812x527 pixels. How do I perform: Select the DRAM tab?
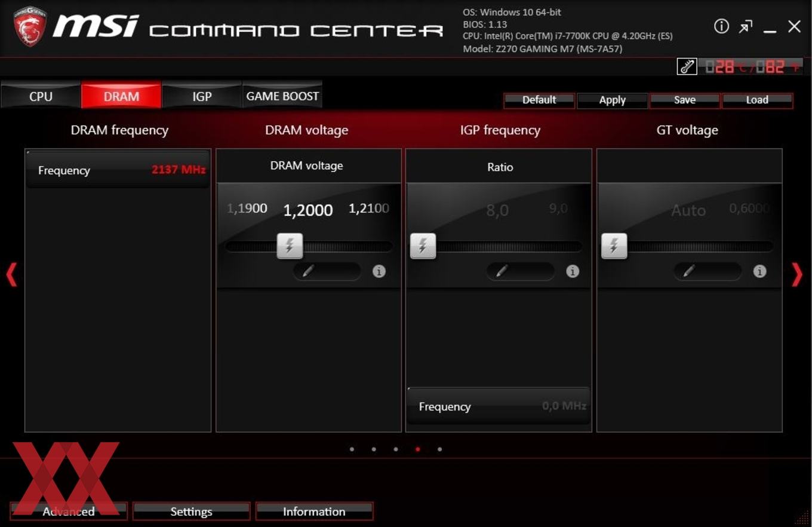point(121,96)
